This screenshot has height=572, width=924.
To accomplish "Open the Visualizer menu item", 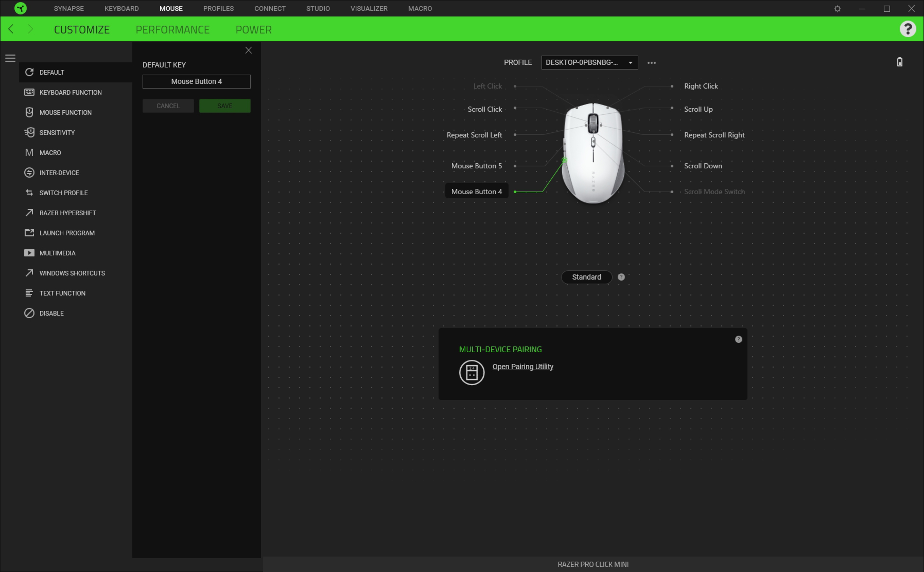I will click(369, 8).
